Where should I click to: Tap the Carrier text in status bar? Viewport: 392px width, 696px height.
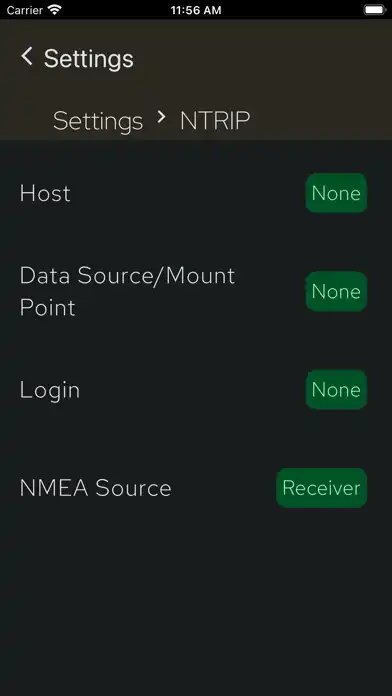click(25, 10)
